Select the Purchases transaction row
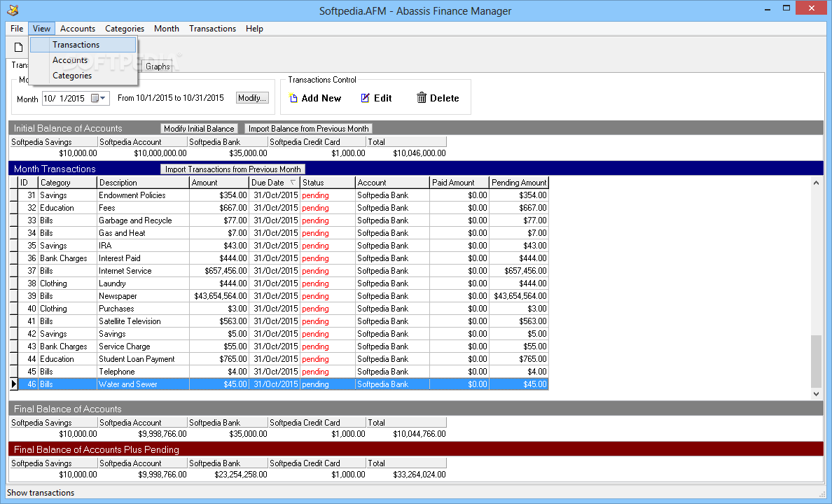This screenshot has width=832, height=504. pyautogui.click(x=284, y=309)
